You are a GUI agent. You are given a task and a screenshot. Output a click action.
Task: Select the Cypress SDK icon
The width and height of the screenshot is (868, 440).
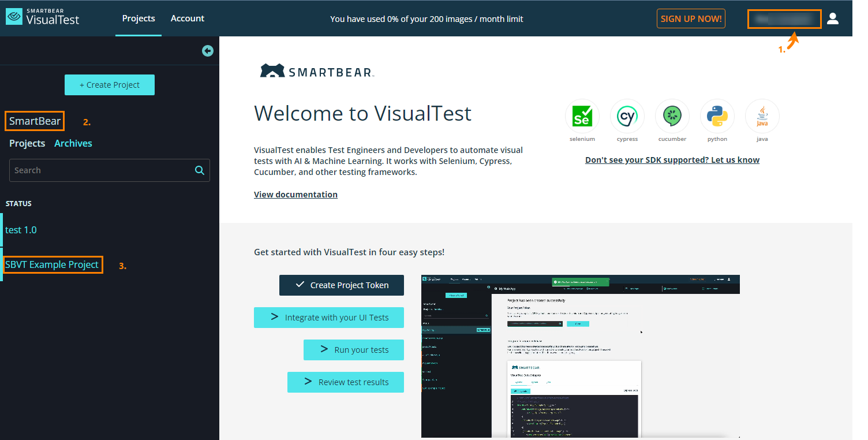(x=627, y=117)
